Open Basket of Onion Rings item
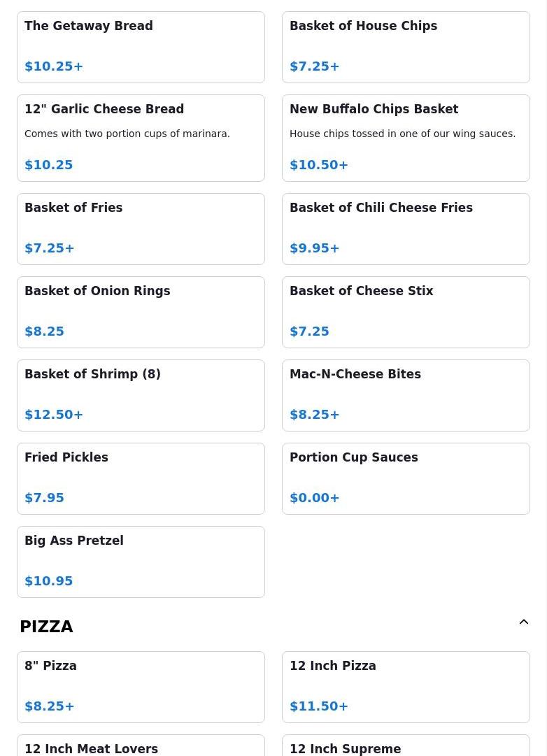This screenshot has height=756, width=547. [x=141, y=313]
